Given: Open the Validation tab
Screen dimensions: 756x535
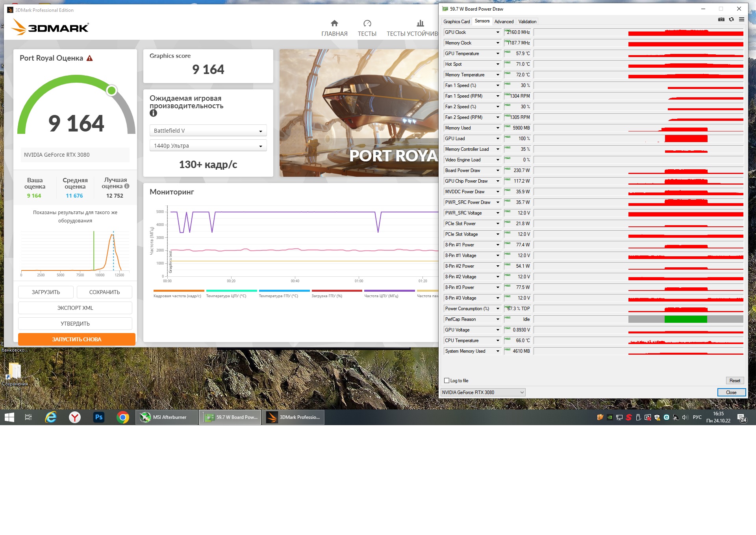Looking at the screenshot, I should [x=527, y=22].
